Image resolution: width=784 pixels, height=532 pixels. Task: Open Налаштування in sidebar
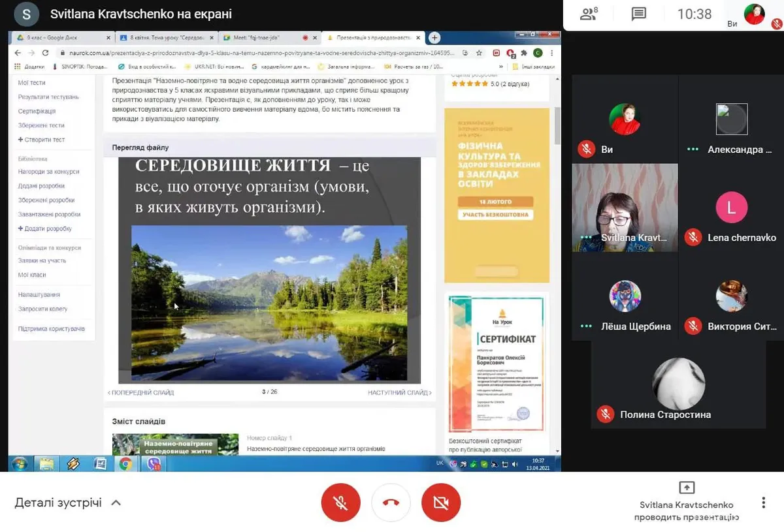point(39,295)
